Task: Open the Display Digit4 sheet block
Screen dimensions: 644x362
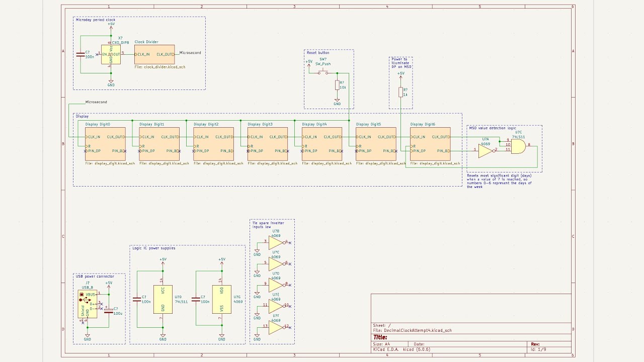Action: tap(322, 144)
